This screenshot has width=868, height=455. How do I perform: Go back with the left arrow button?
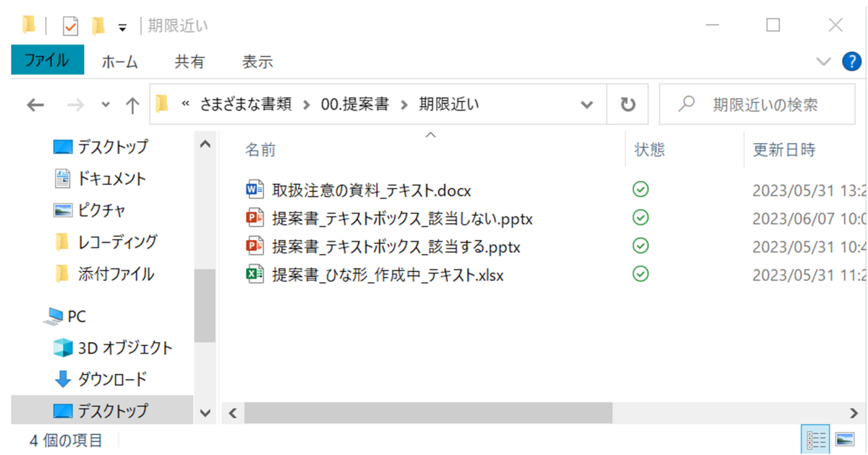(x=35, y=106)
